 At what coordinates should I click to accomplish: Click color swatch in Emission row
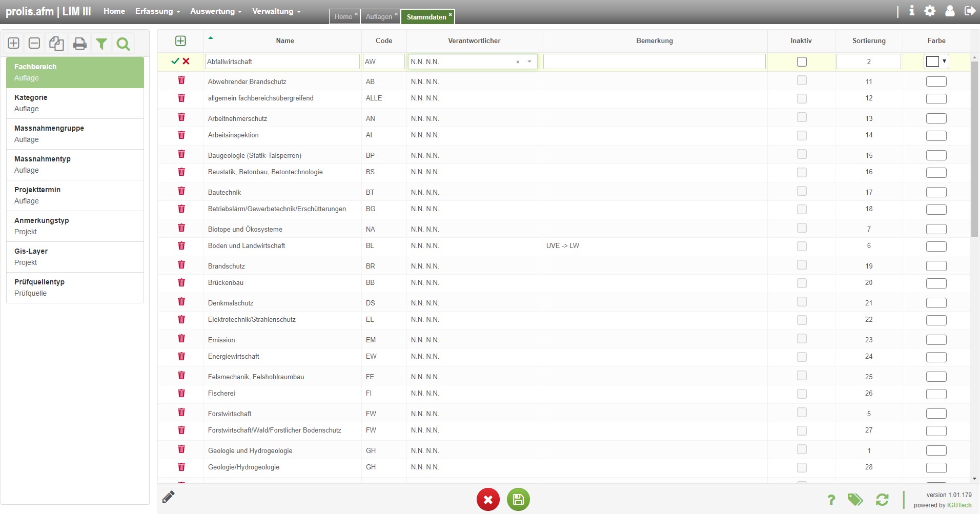click(936, 340)
